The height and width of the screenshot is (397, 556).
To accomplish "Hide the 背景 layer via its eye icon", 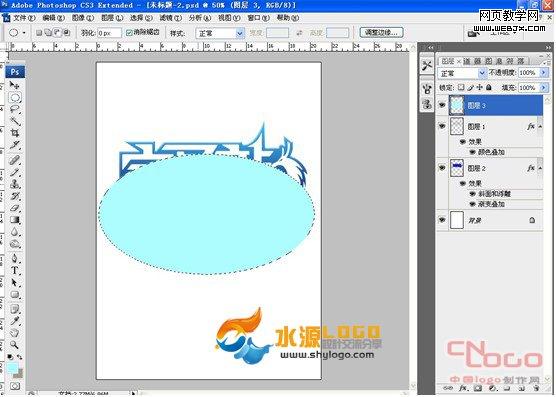I will click(442, 220).
